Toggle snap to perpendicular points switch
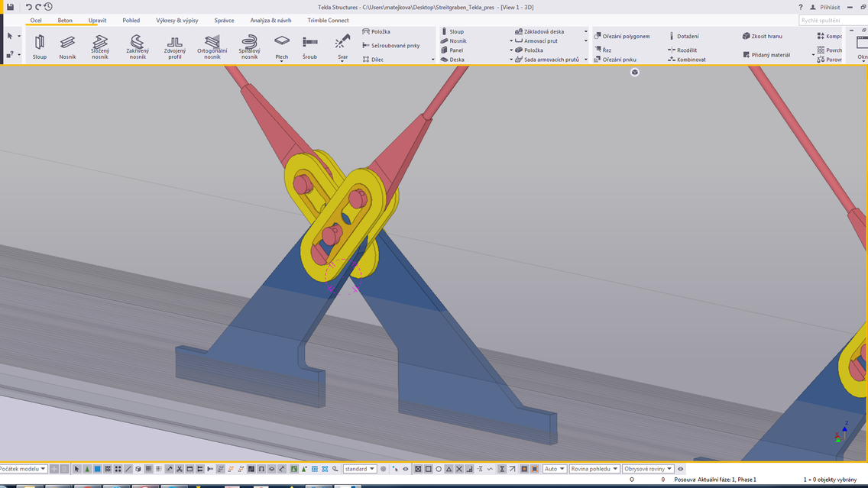This screenshot has width=868, height=488. (x=469, y=469)
